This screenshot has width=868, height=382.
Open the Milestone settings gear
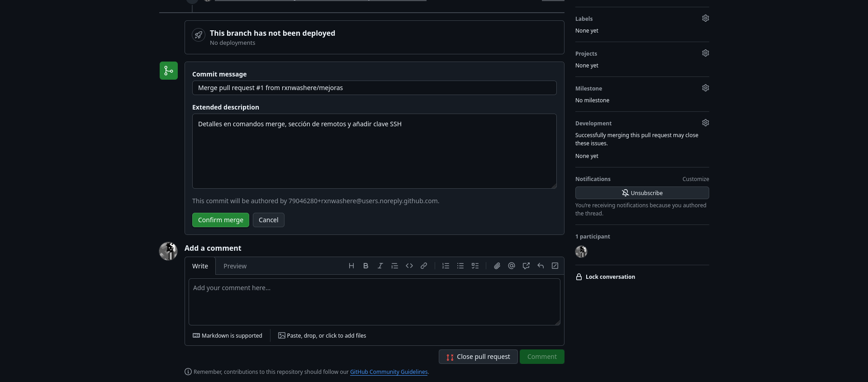pyautogui.click(x=705, y=88)
